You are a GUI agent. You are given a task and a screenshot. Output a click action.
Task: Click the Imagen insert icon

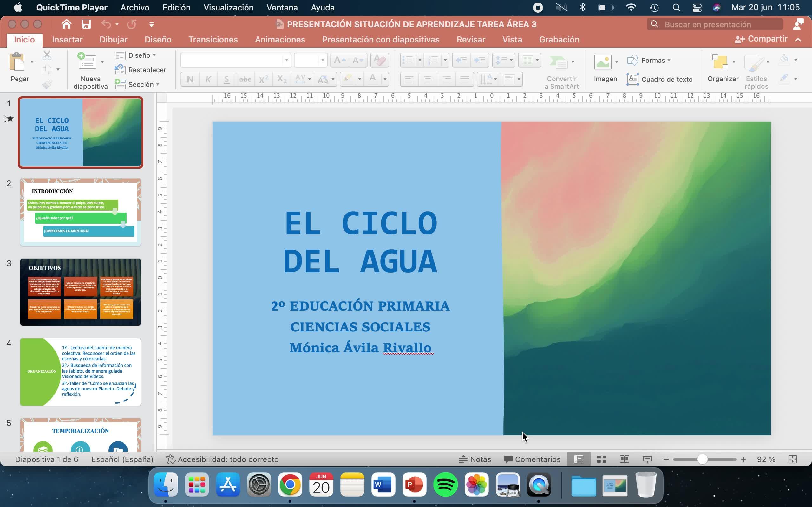point(603,62)
